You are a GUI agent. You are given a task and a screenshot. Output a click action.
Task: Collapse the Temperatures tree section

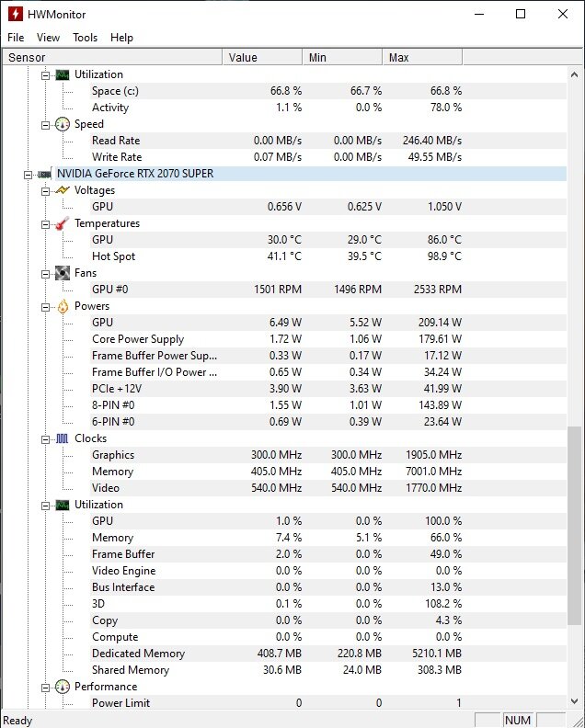click(x=46, y=223)
